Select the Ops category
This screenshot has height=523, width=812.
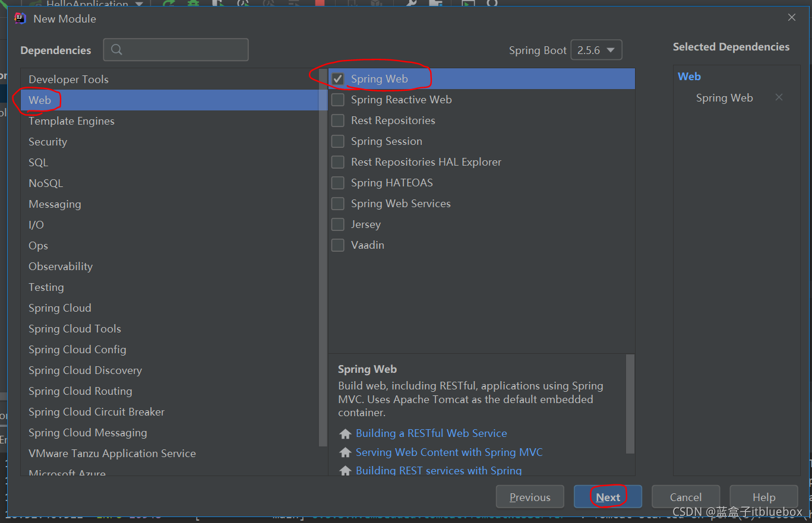170,245
